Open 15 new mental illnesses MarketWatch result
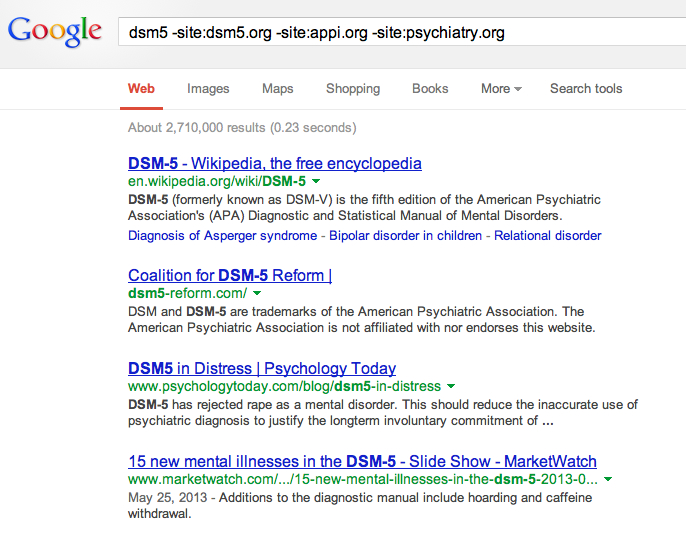Viewport: 686px width, 533px height. [x=362, y=462]
